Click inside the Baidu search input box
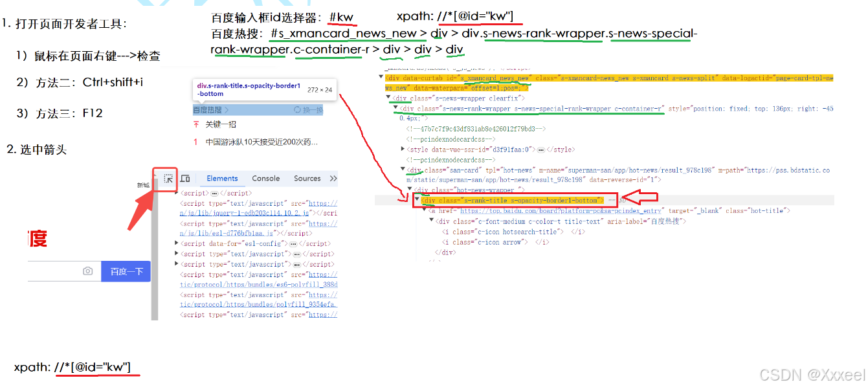The width and height of the screenshot is (868, 389). click(55, 271)
